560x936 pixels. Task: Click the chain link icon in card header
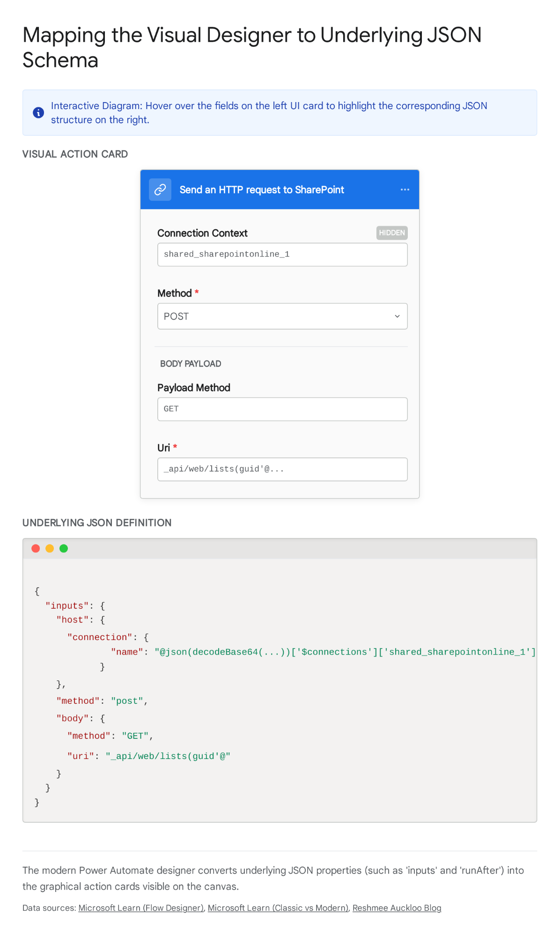[x=160, y=190]
